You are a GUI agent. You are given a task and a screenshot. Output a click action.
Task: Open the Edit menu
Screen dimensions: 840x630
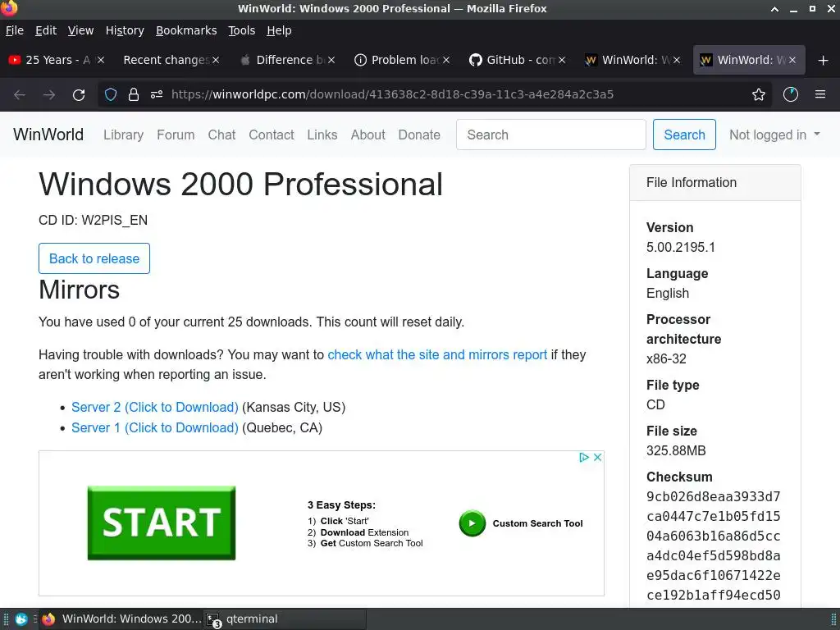46,30
